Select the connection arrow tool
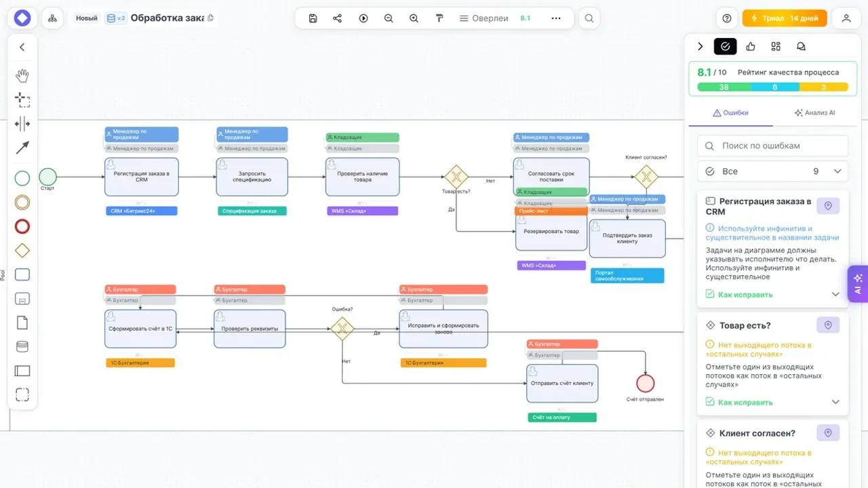The height and width of the screenshot is (488, 868). pos(22,147)
